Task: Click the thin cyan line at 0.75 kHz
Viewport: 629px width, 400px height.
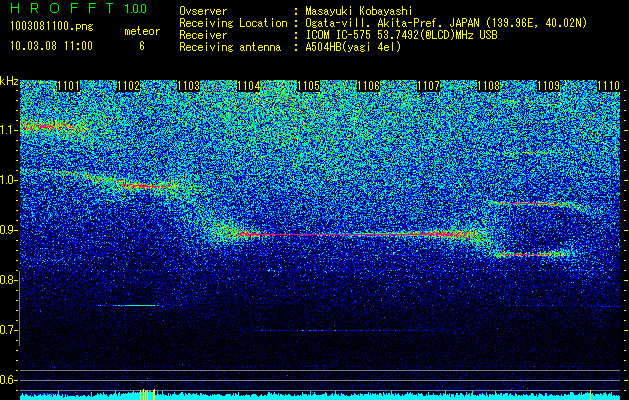Action: [x=130, y=306]
